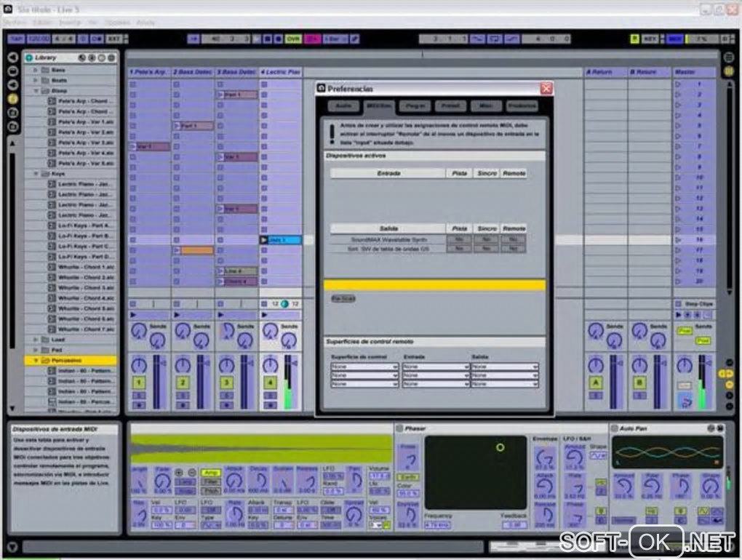The height and width of the screenshot is (560, 742).
Task: Toggle Sincro for SoundMAX Wavetable Synth output
Action: 487,240
